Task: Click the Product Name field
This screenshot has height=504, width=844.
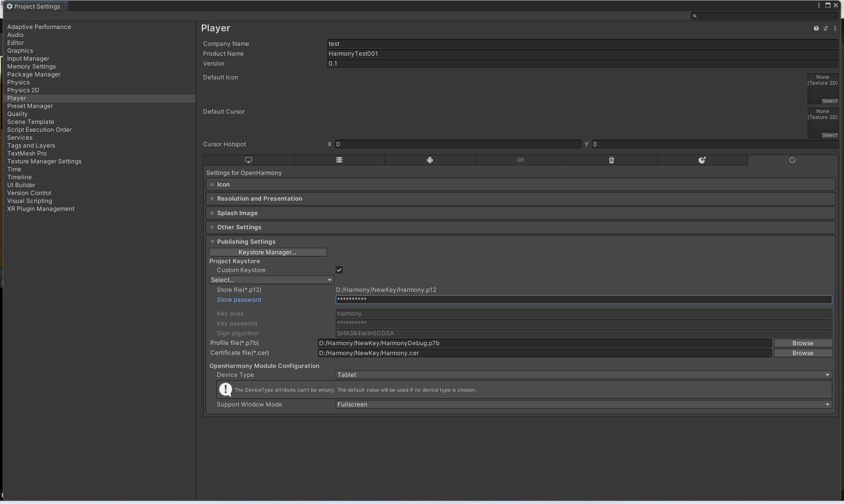Action: [583, 54]
